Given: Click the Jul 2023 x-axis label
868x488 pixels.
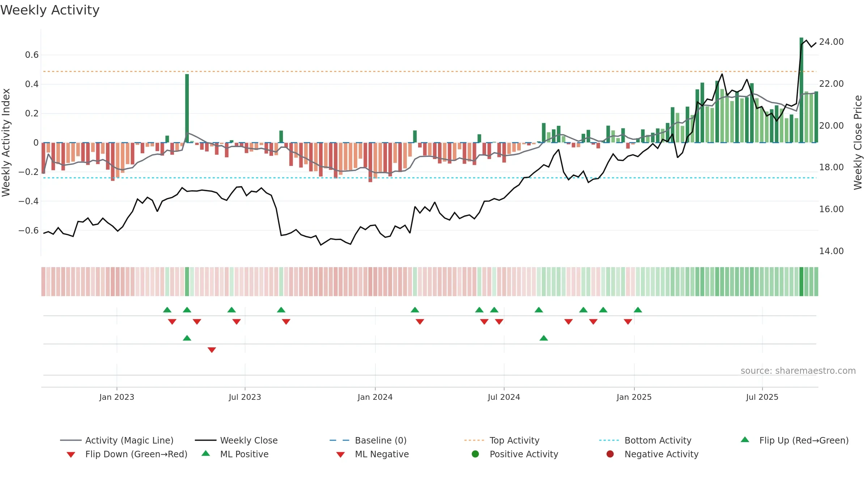Looking at the screenshot, I should (245, 397).
